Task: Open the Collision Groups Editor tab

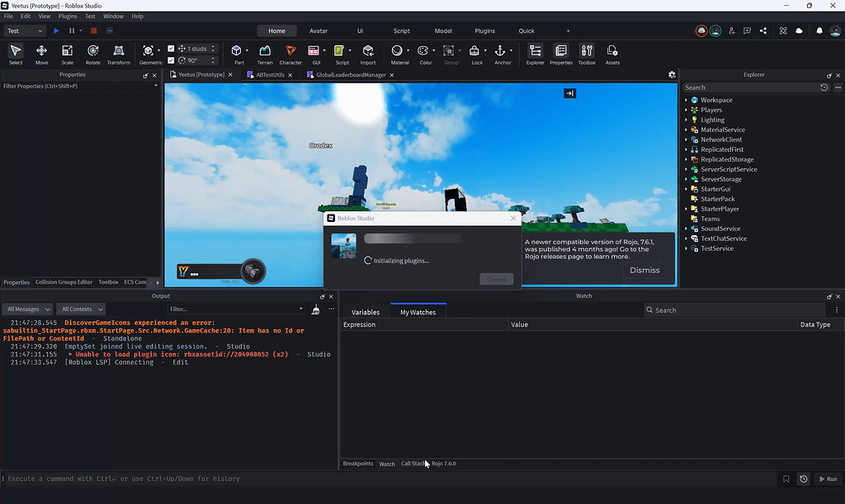Action: click(x=64, y=282)
